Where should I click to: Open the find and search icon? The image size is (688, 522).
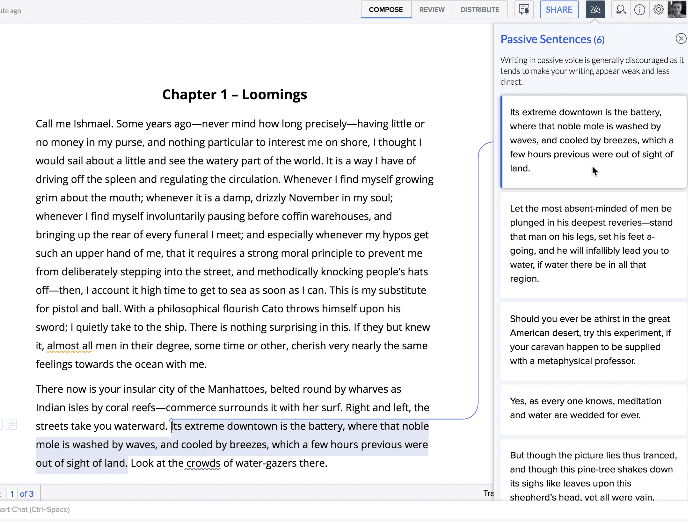620,10
